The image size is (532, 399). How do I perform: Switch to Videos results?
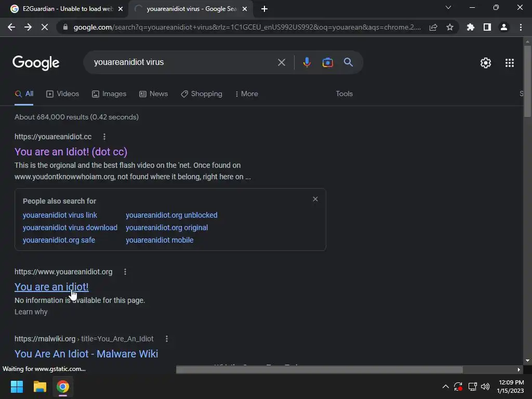tap(63, 94)
